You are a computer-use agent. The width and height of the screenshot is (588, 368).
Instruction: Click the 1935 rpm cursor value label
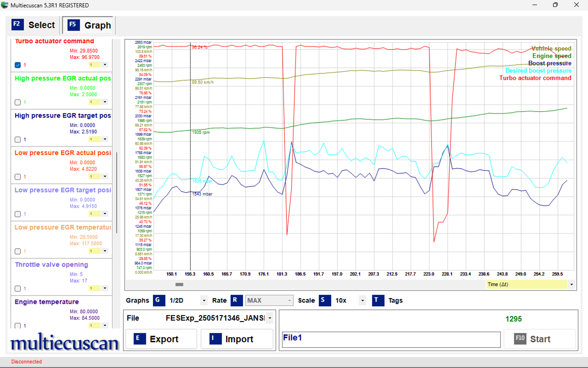click(x=201, y=132)
